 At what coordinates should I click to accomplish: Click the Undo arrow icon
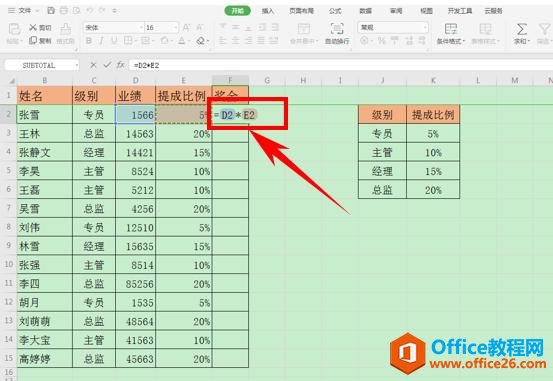click(x=90, y=11)
